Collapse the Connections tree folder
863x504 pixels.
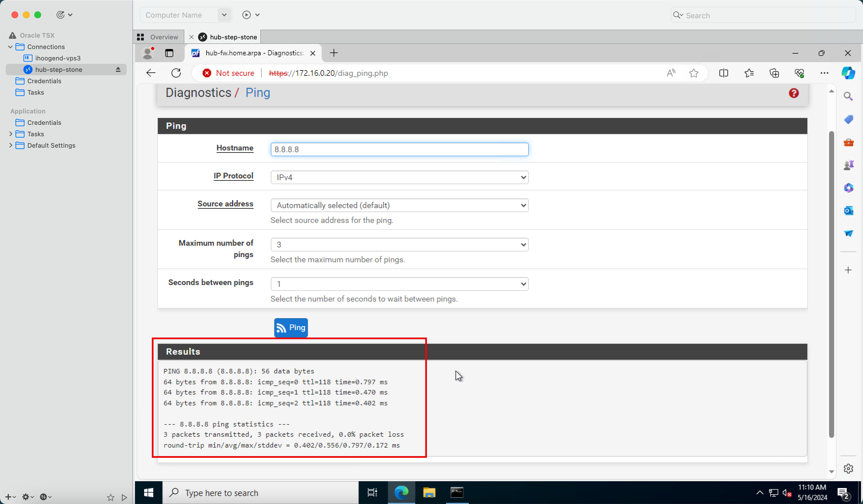click(x=10, y=46)
